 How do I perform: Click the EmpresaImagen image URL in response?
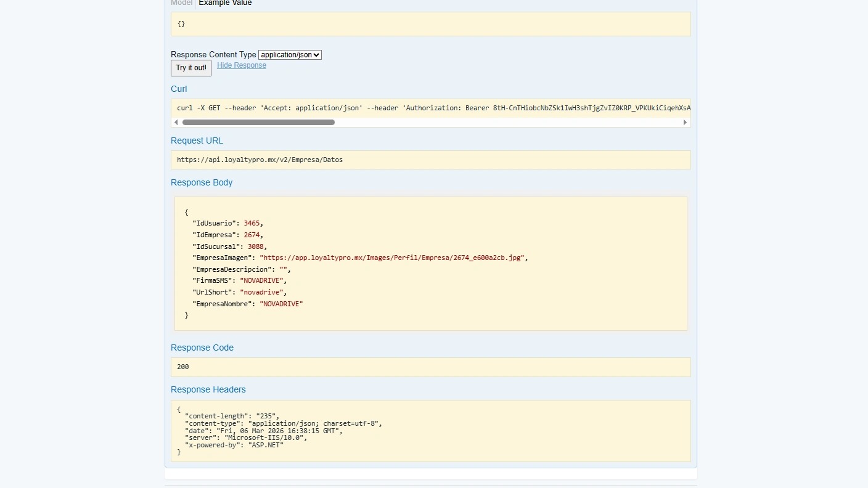pyautogui.click(x=393, y=258)
